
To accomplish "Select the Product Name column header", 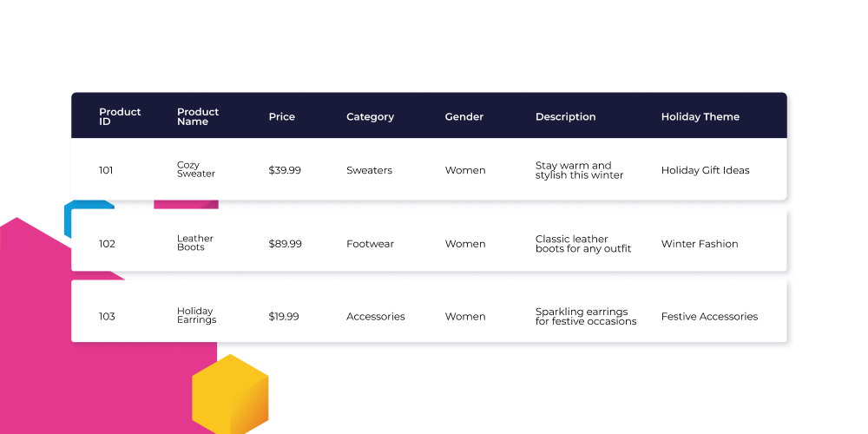I will point(198,117).
